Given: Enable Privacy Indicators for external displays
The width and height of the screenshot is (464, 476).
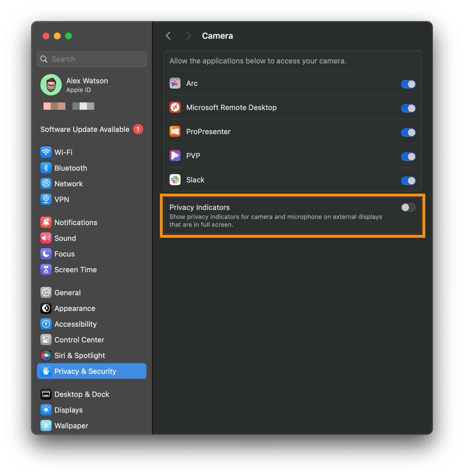Looking at the screenshot, I should click(x=408, y=207).
